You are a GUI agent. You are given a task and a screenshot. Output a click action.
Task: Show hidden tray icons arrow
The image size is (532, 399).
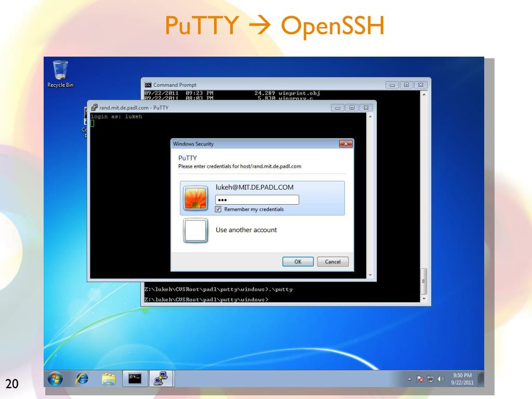click(409, 379)
